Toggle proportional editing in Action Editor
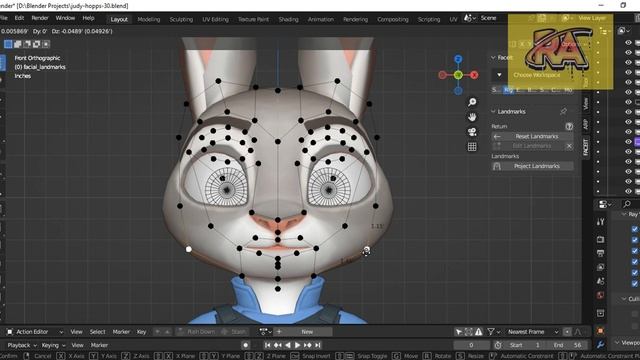This screenshot has width=640, height=360. (x=567, y=332)
